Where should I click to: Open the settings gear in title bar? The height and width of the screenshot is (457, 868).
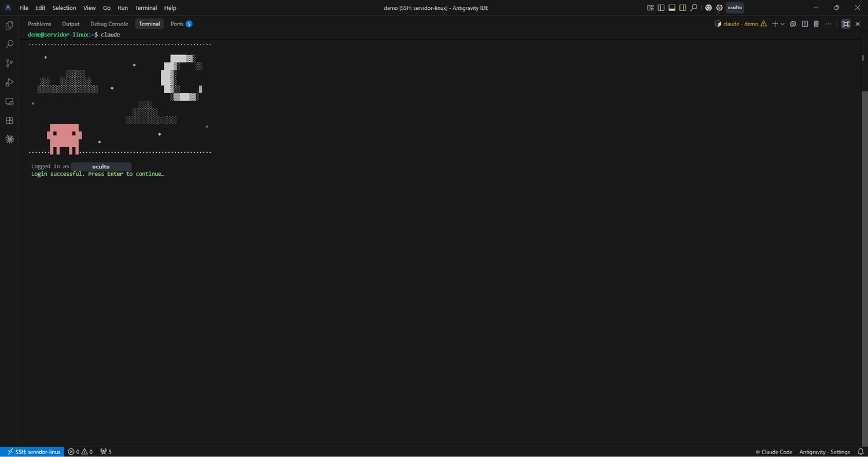point(719,8)
